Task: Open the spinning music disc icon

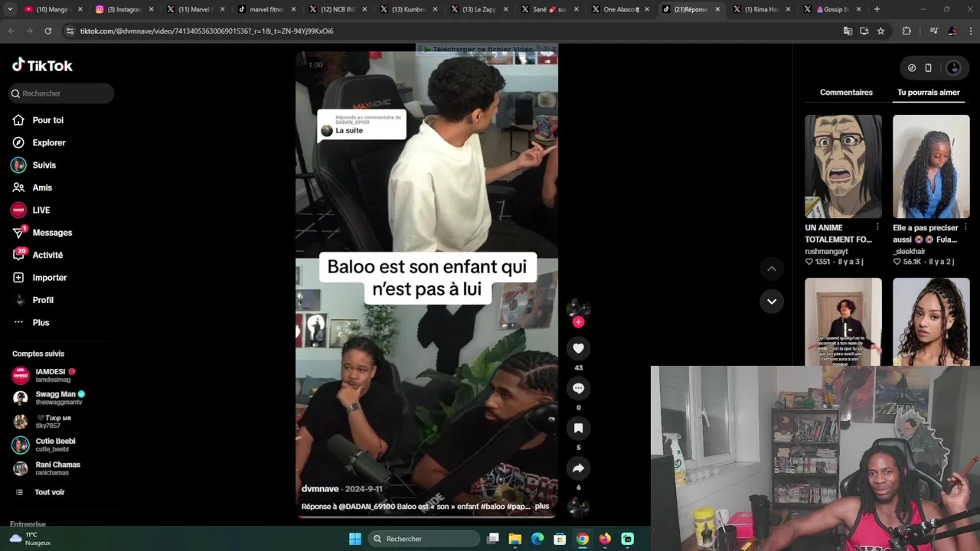Action: tap(578, 507)
